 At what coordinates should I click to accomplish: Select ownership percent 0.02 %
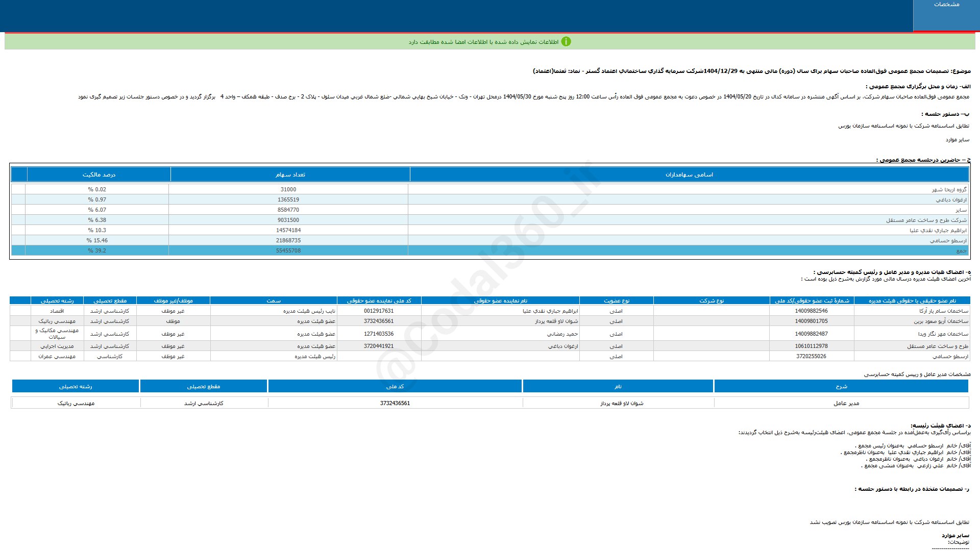[x=97, y=189]
